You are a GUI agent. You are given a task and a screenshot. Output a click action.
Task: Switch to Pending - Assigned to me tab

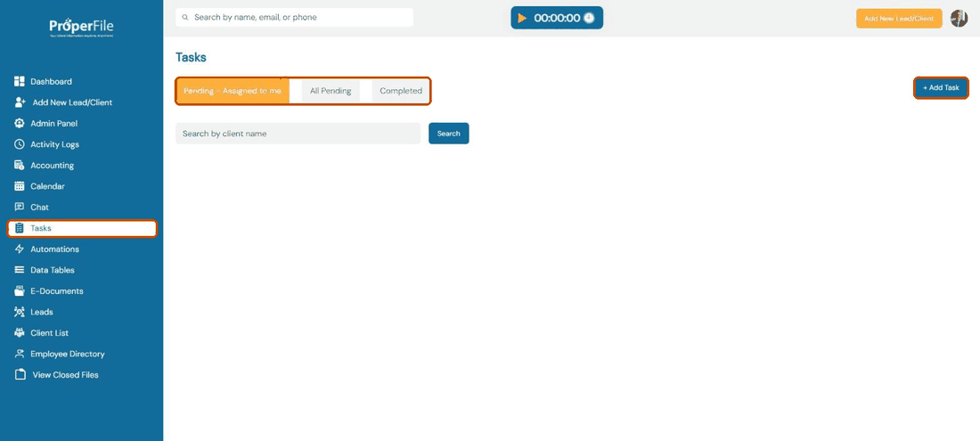tap(233, 91)
